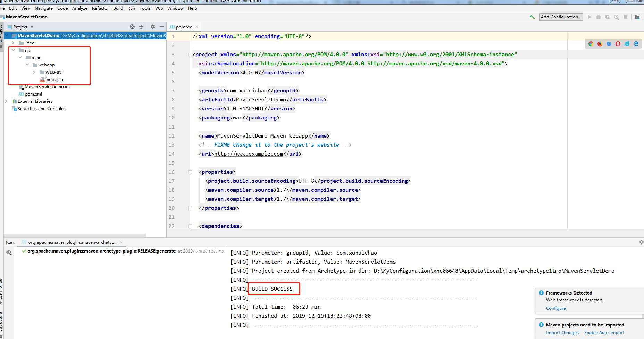The image size is (644, 339).
Task: Collapse the webapp folder
Action: [27, 65]
